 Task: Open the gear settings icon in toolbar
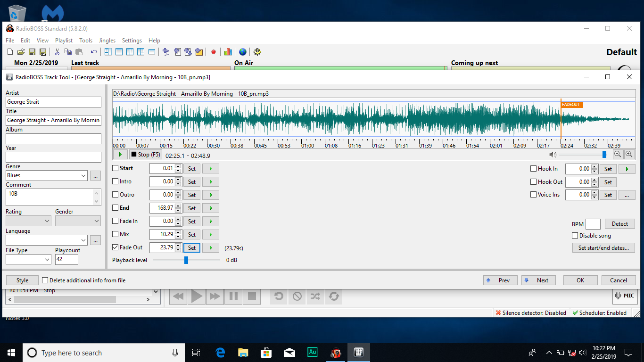coord(257,52)
